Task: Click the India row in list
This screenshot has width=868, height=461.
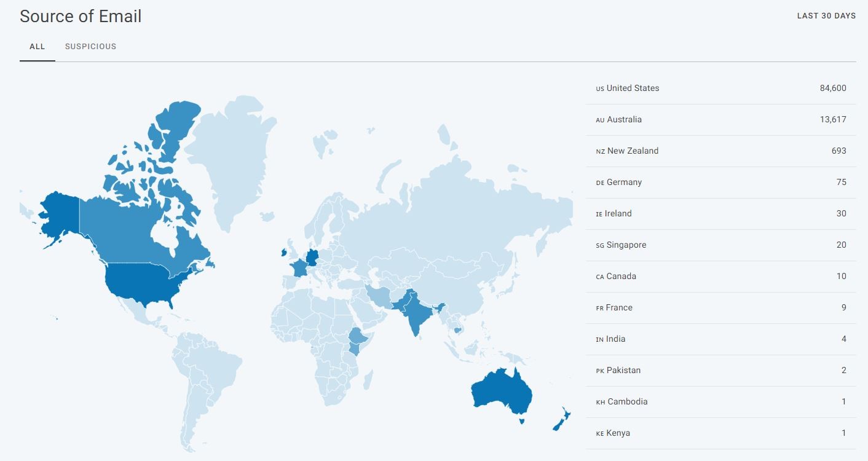Action: (x=720, y=339)
